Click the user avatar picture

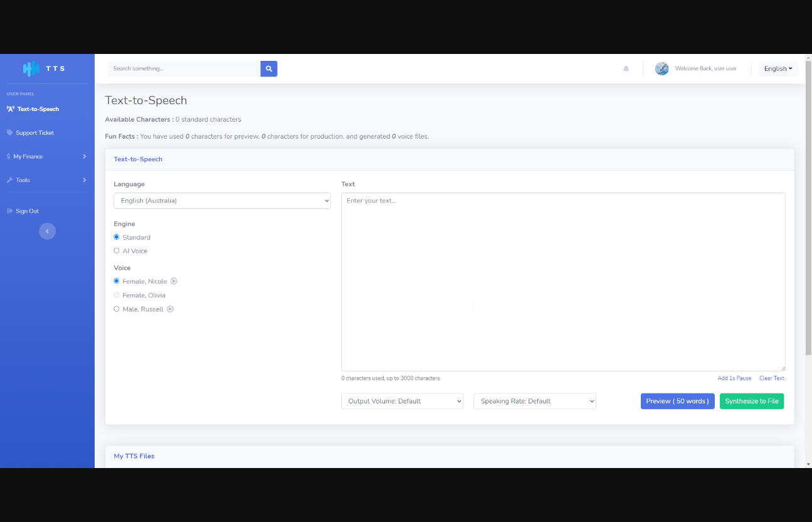tap(662, 69)
